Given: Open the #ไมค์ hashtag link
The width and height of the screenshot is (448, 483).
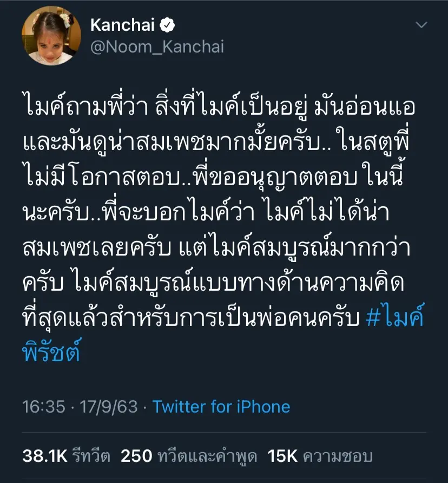Looking at the screenshot, I should click(395, 319).
